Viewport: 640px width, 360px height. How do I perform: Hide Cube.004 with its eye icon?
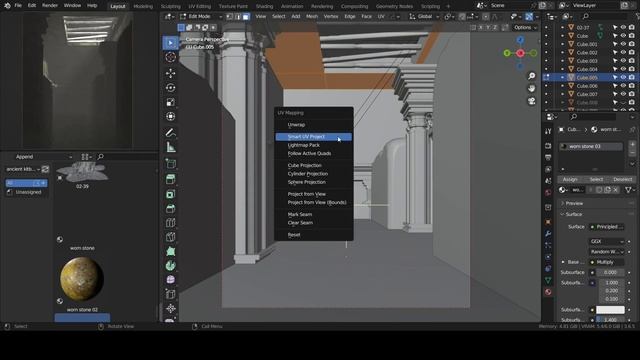pyautogui.click(x=623, y=69)
